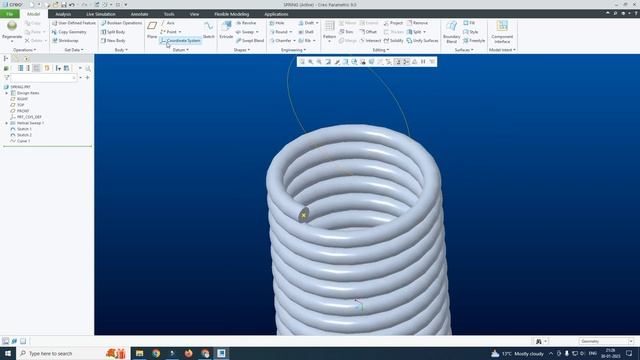The image size is (640, 360).
Task: Select the RIGHT datum plane in tree
Action: [x=19, y=99]
